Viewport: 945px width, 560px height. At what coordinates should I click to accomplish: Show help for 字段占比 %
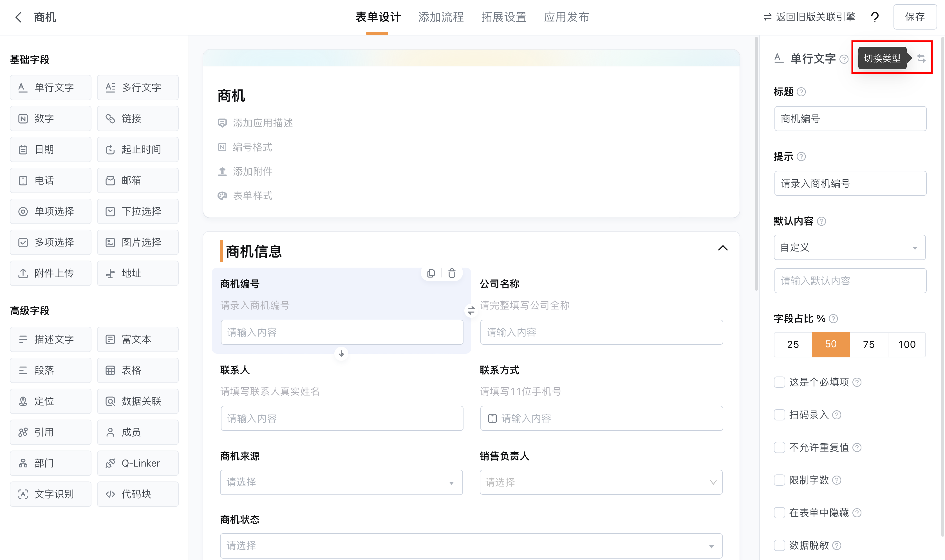coord(833,319)
